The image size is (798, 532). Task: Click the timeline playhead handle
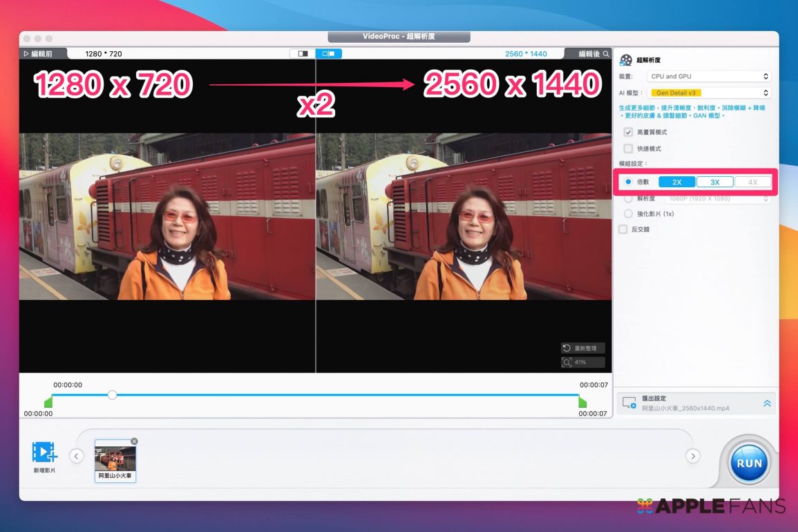[112, 395]
